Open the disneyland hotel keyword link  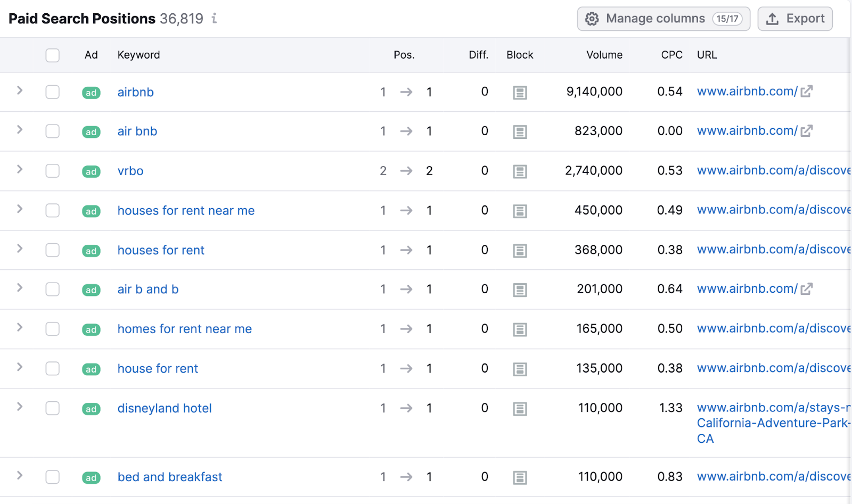[165, 408]
